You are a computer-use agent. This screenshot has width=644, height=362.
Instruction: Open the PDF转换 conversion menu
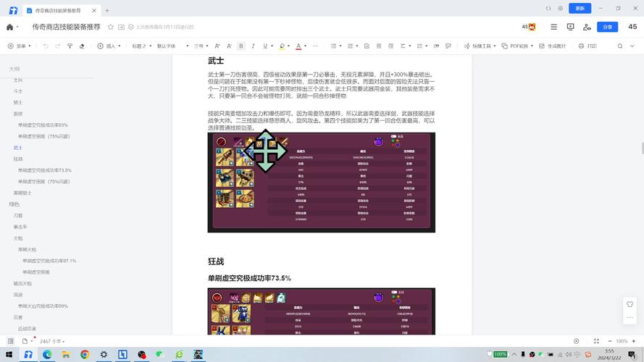[517, 46]
